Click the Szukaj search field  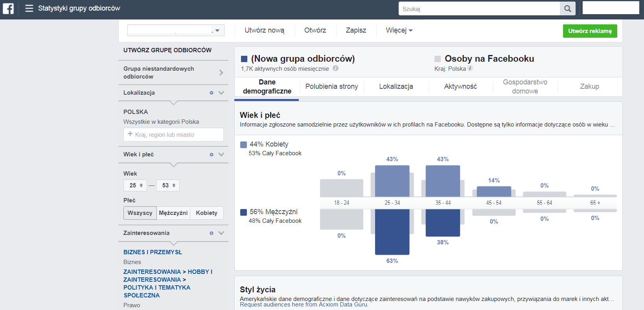(x=479, y=9)
